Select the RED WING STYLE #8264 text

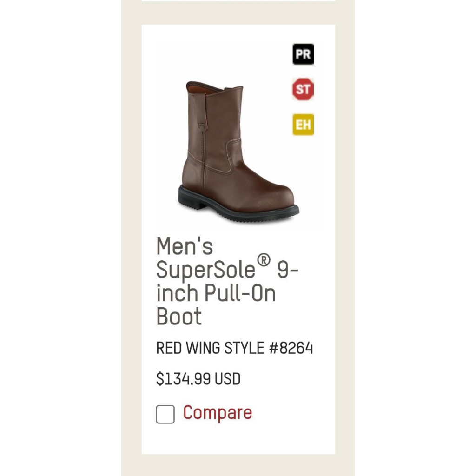234,348
